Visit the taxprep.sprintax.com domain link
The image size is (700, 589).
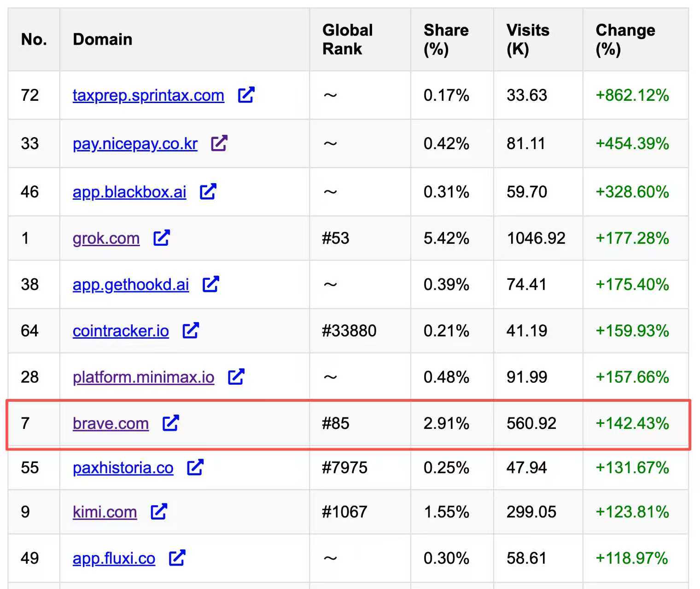coord(148,95)
